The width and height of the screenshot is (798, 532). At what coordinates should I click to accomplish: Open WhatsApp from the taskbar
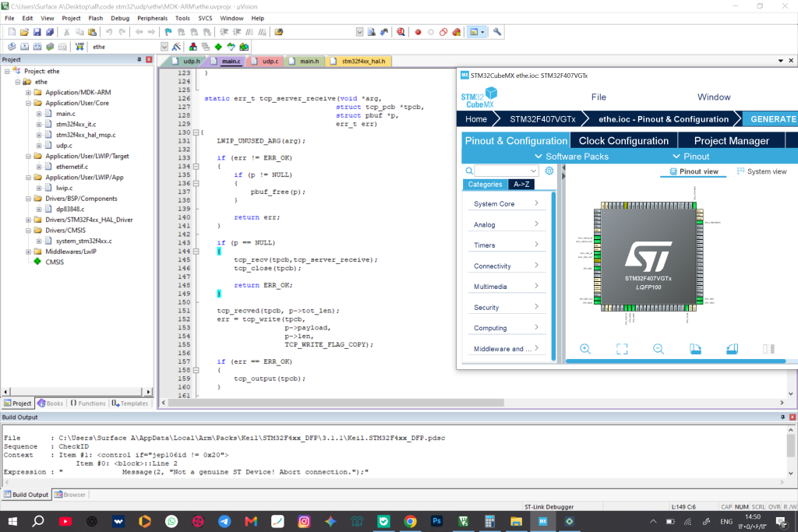171,521
